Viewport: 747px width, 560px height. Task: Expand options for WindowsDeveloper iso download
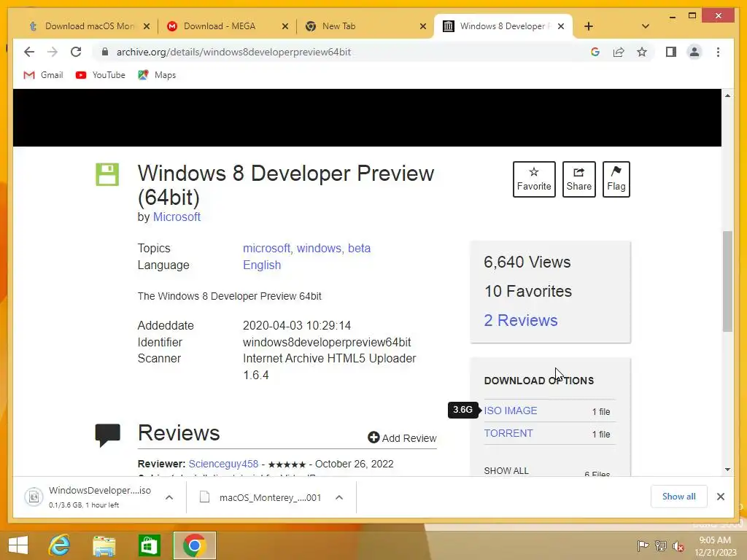pyautogui.click(x=169, y=497)
